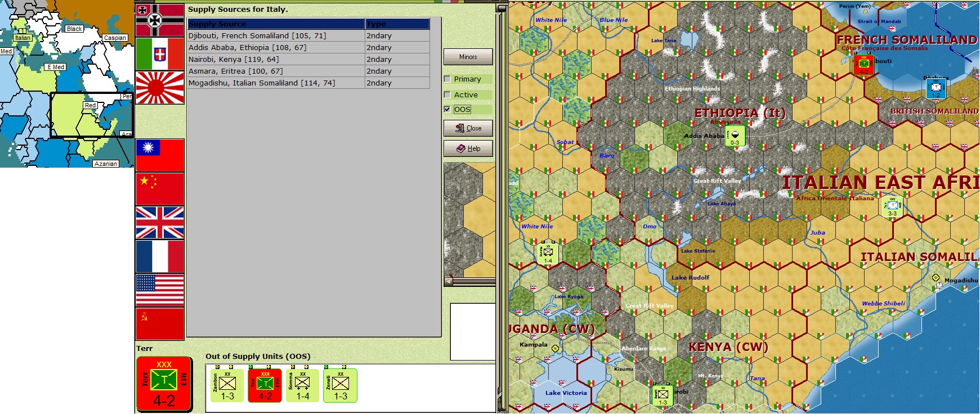Click the Caspian label on minimap

coord(115,38)
